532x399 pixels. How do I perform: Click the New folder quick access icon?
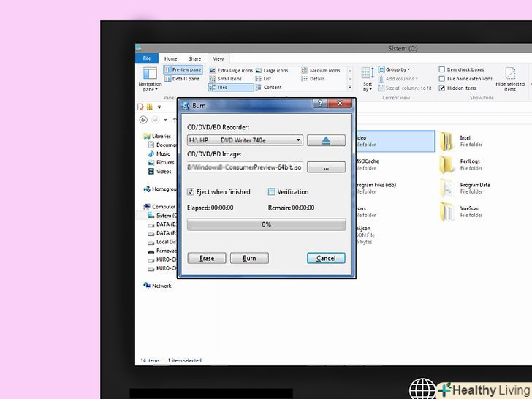(x=149, y=107)
